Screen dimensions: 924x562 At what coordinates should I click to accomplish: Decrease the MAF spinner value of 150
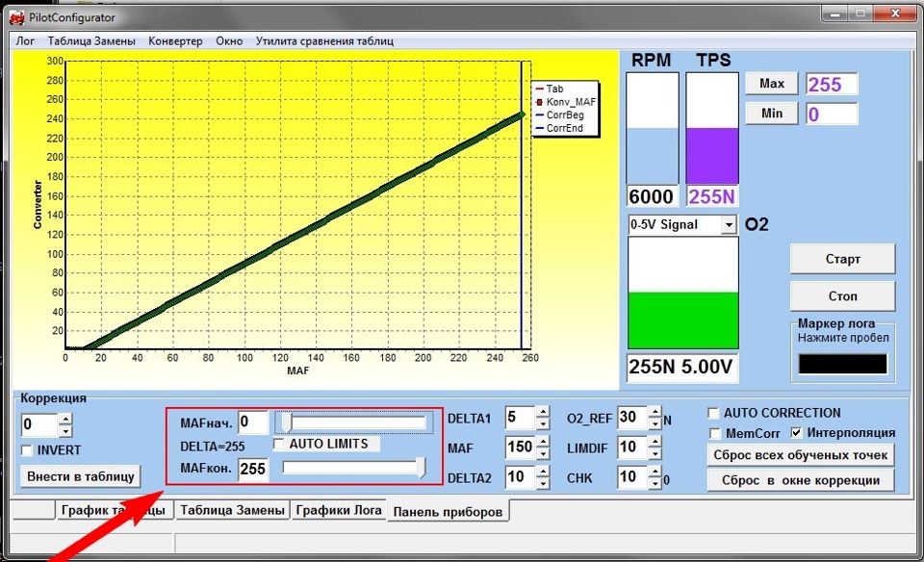click(x=543, y=453)
